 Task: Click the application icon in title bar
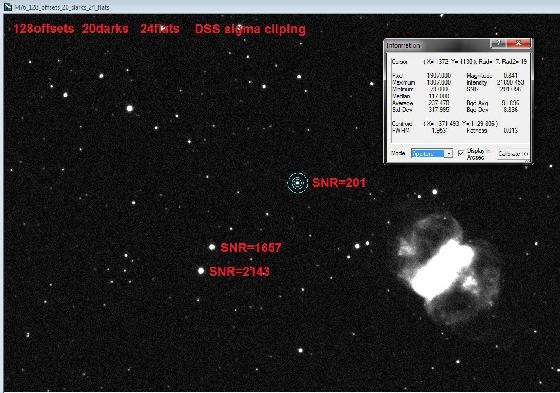click(8, 6)
